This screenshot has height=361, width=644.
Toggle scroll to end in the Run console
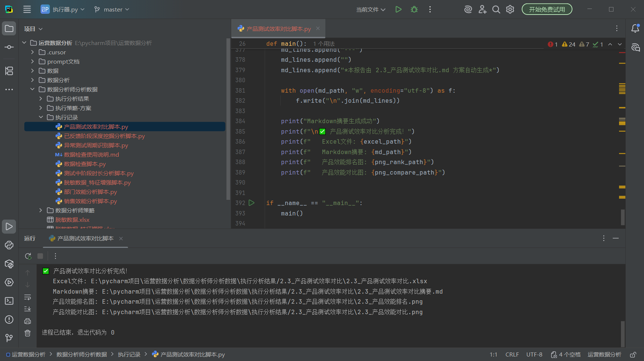coord(28,309)
